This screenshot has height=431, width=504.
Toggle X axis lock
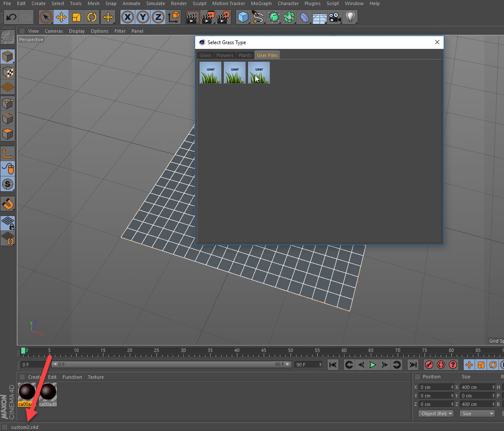pyautogui.click(x=128, y=17)
